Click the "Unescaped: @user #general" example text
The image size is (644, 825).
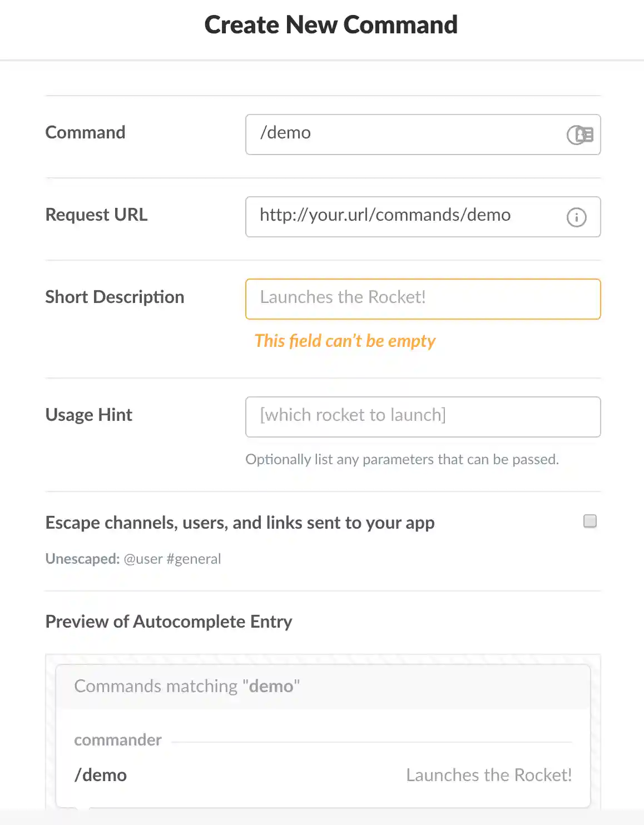133,559
